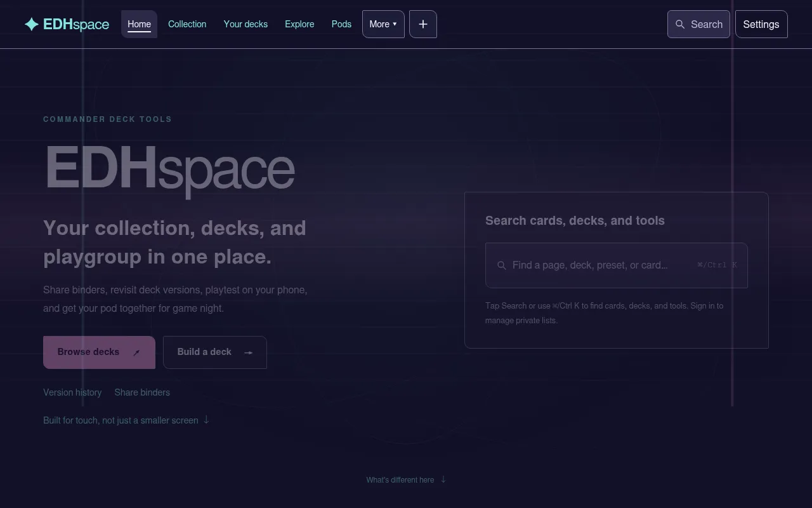Go to the Home tab
Image resolution: width=812 pixels, height=508 pixels.
[139, 24]
